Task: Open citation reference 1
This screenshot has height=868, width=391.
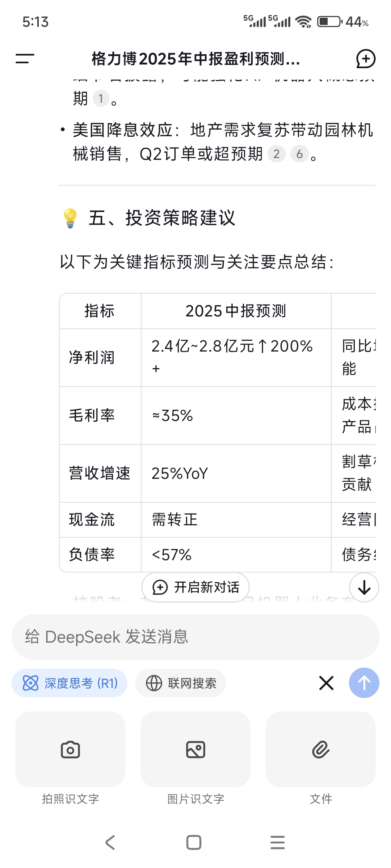Action: 101,98
